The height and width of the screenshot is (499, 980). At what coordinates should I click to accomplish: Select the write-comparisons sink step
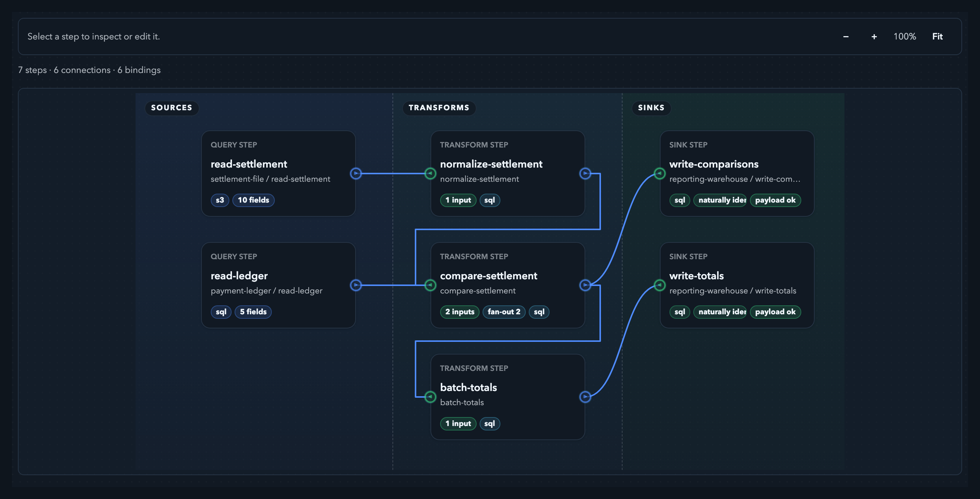pos(737,174)
